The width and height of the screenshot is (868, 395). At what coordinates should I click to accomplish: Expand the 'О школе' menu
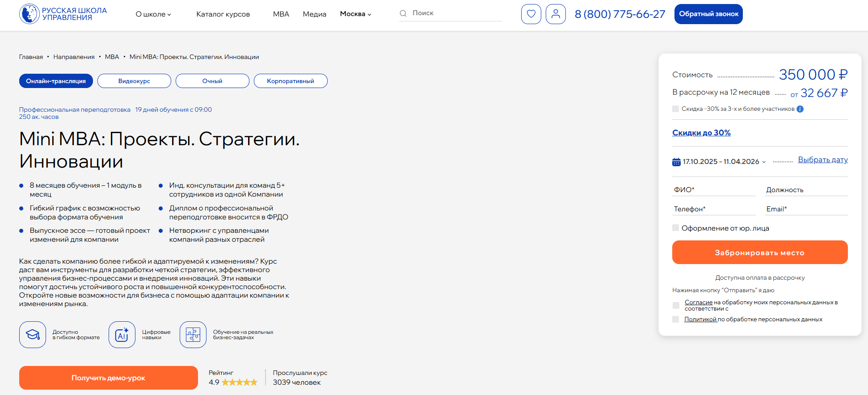tap(153, 14)
